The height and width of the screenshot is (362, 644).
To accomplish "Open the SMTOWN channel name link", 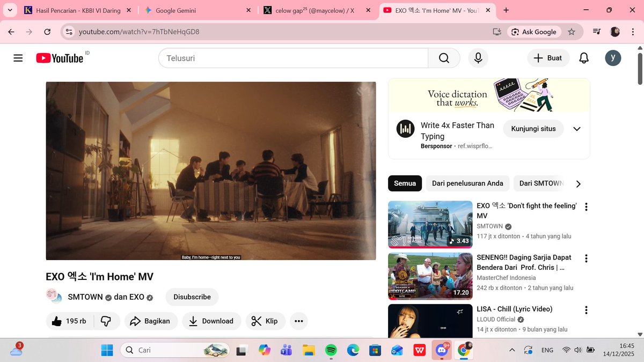I will 85,297.
